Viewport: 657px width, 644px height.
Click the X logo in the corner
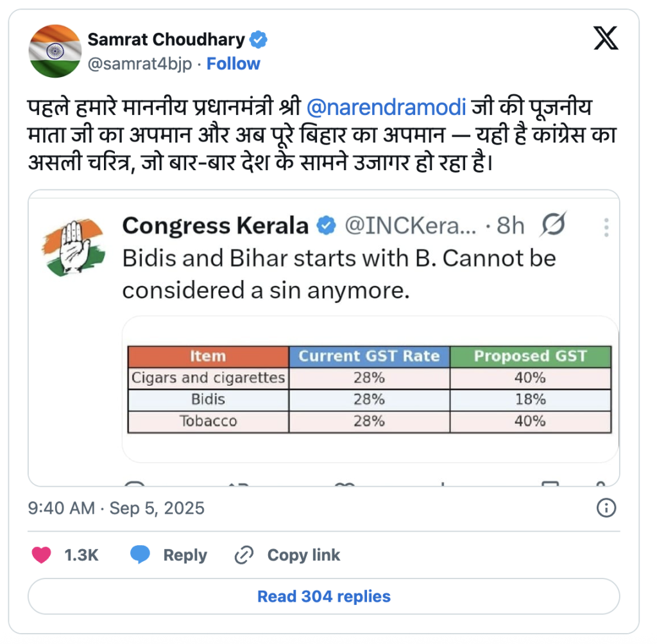606,39
